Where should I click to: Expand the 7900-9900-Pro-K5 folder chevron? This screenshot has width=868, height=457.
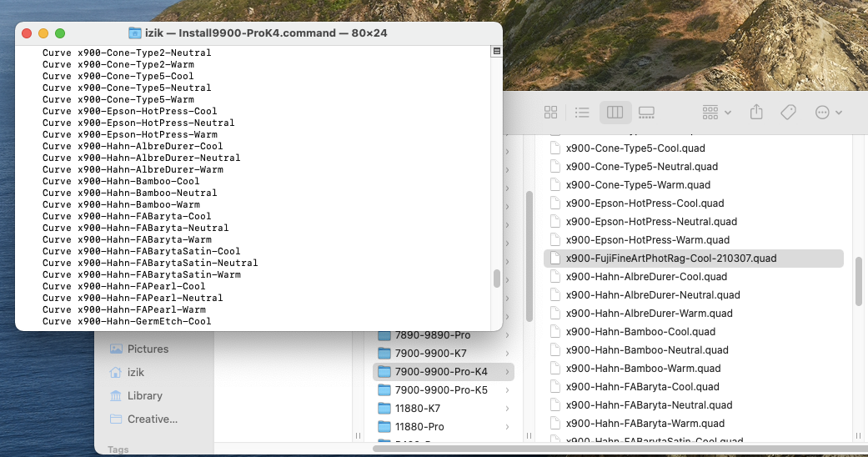point(508,389)
